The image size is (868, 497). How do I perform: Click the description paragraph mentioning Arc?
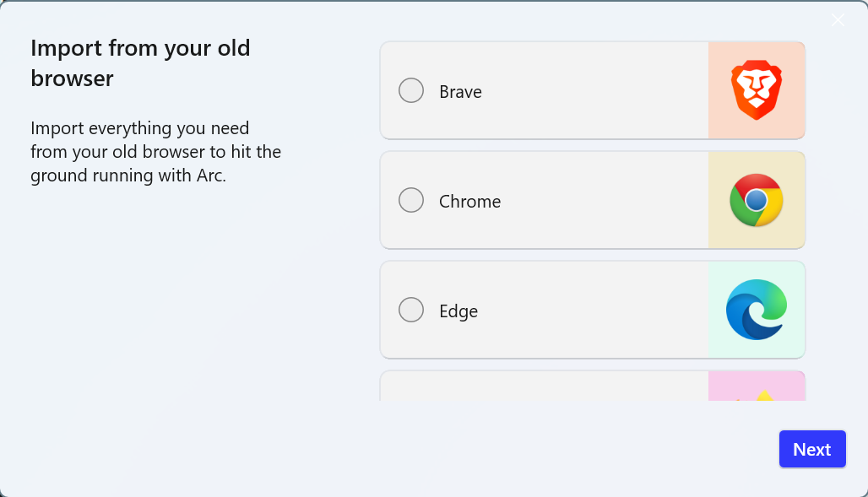(x=155, y=152)
